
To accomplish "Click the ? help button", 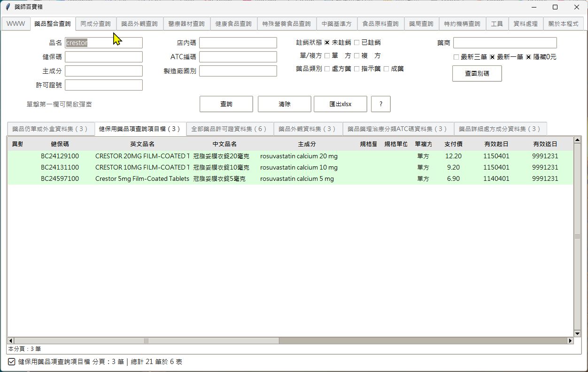I will point(381,104).
